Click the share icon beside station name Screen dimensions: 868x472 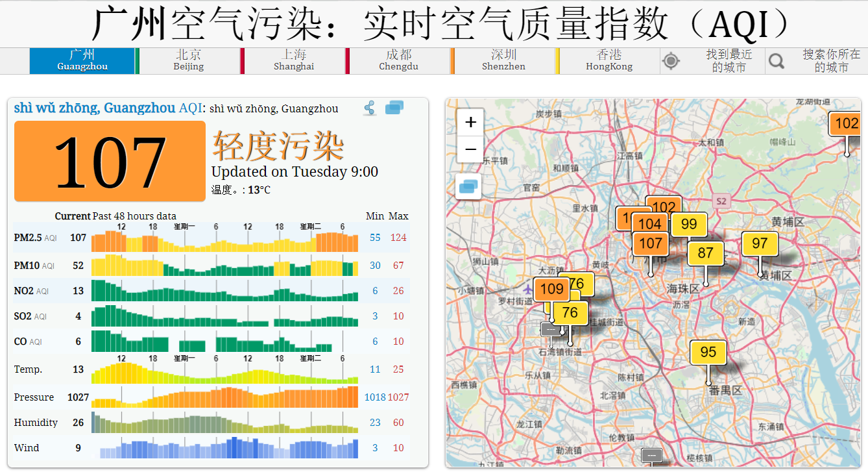370,108
